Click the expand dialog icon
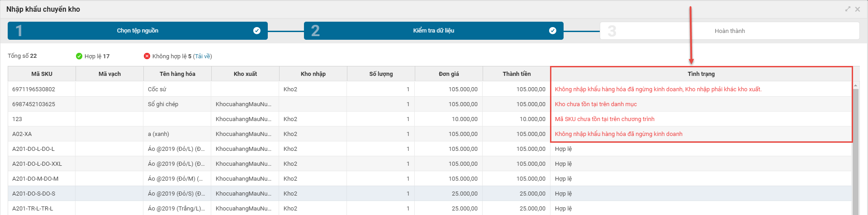Viewport: 868px width, 215px height. click(x=848, y=9)
